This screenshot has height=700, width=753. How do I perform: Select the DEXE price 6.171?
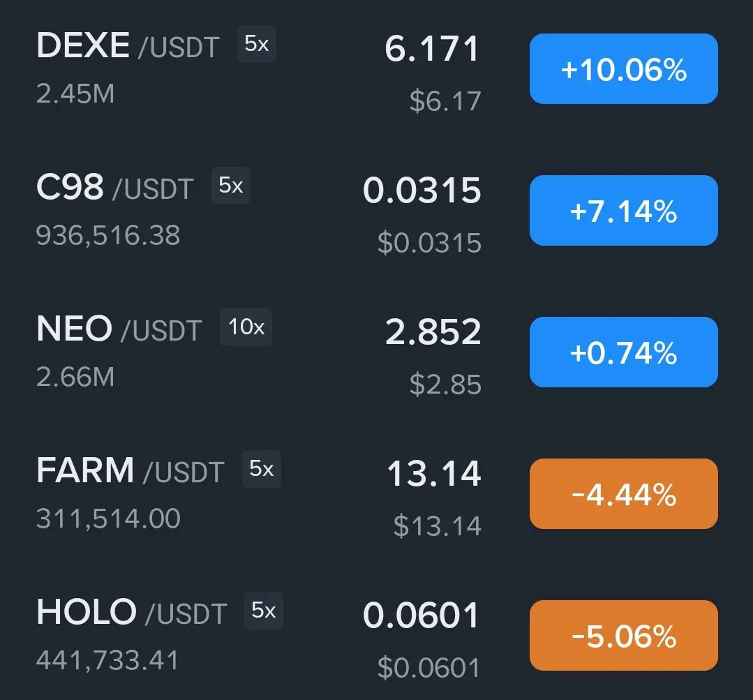(x=433, y=50)
